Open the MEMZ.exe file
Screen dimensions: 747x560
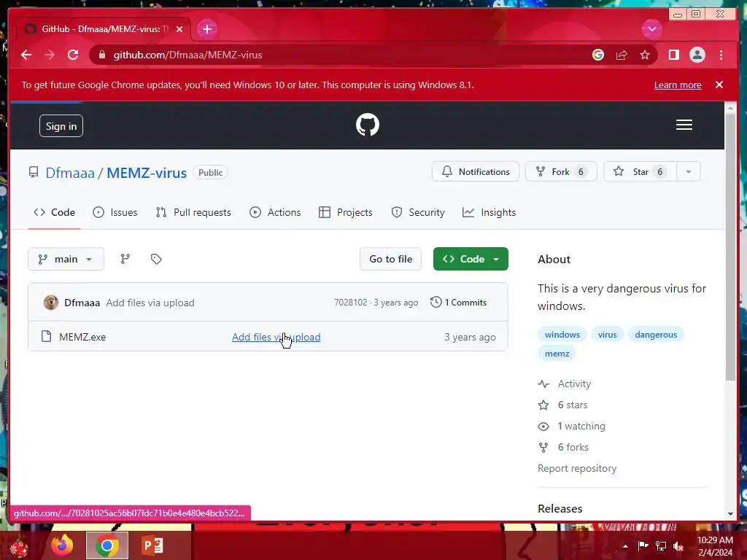[x=82, y=337]
